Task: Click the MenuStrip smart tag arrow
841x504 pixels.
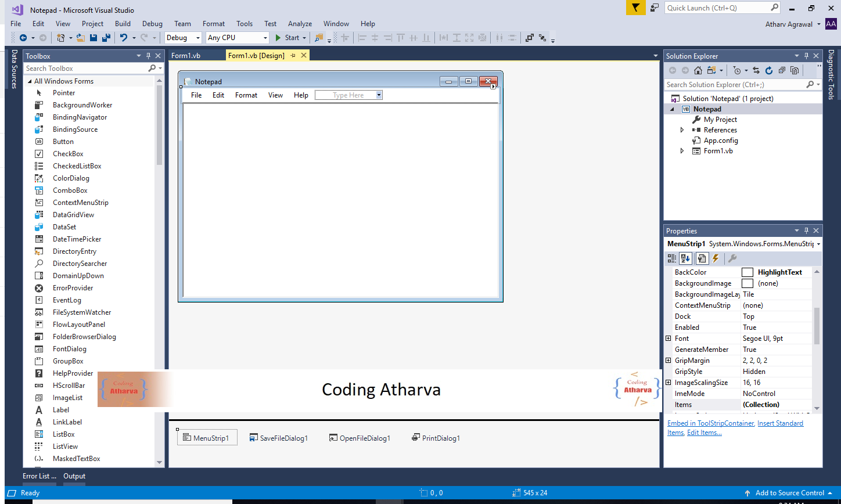Action: pyautogui.click(x=493, y=87)
